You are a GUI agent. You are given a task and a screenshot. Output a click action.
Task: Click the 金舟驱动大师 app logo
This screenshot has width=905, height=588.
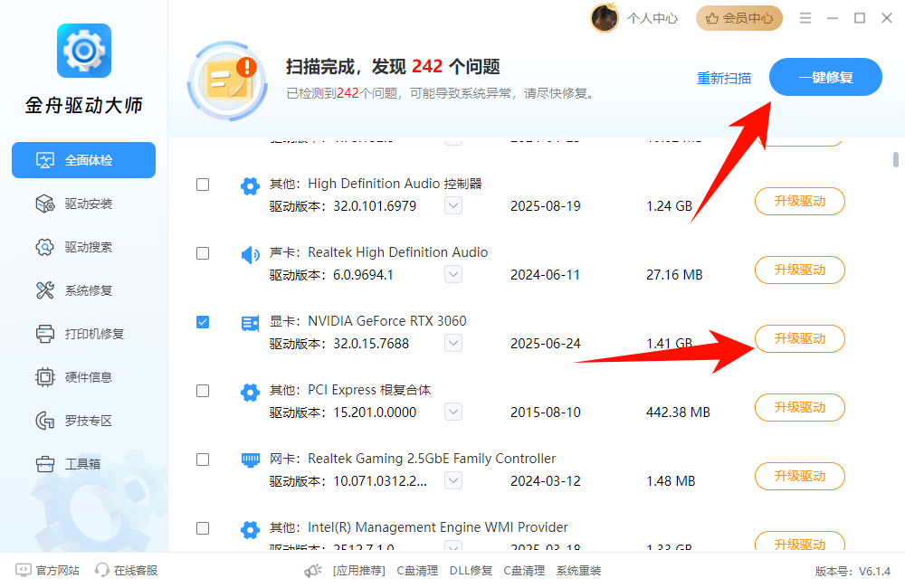tap(84, 51)
